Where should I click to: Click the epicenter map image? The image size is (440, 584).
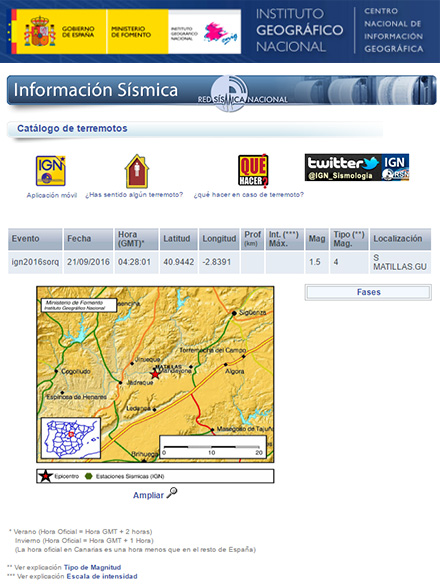pyautogui.click(x=155, y=374)
